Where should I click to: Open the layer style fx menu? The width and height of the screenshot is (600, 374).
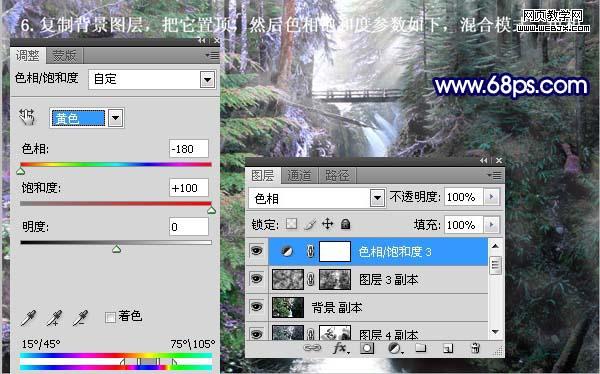(x=341, y=348)
